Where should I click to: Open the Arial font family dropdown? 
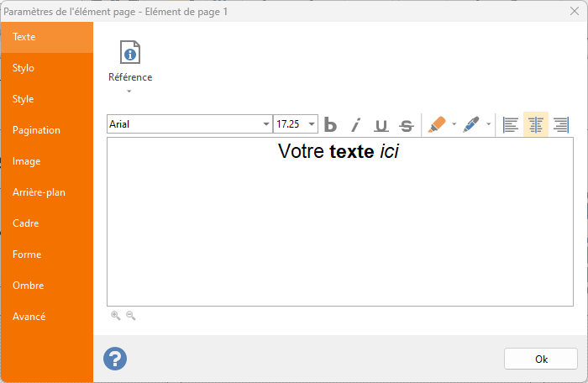(x=265, y=124)
